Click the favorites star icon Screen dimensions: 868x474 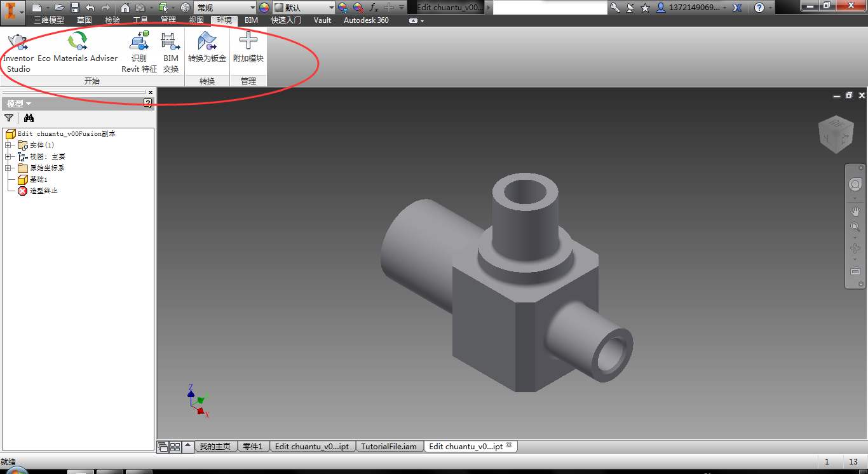646,8
